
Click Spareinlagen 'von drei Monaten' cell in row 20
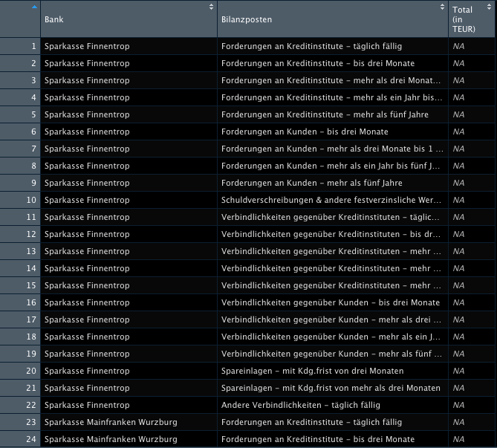312,371
